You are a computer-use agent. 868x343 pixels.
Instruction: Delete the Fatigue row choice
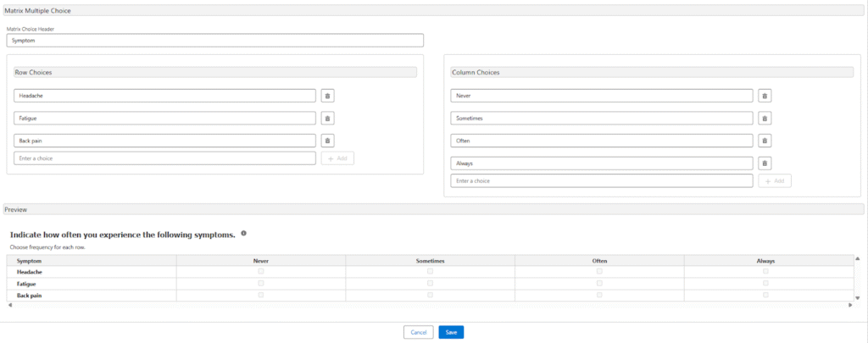(x=328, y=119)
